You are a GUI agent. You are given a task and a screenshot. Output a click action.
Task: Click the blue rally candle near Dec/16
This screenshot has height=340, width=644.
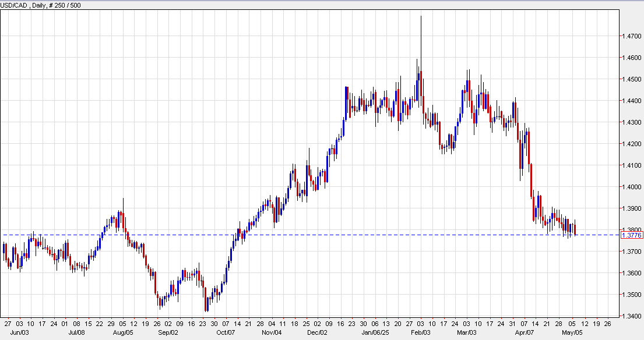click(x=346, y=105)
